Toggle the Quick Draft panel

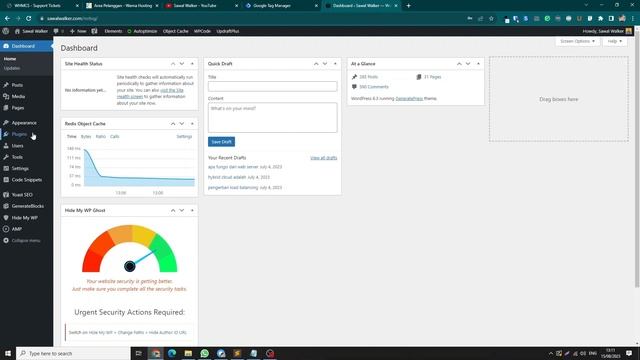pos(335,64)
